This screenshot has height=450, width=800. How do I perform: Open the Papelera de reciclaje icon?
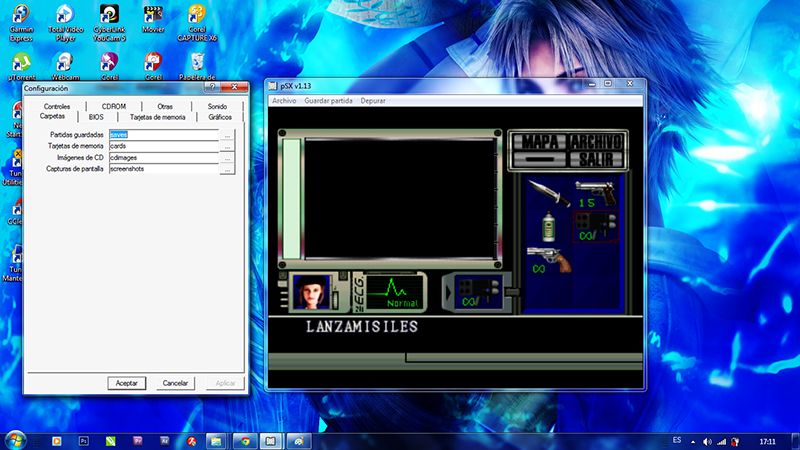point(197,66)
